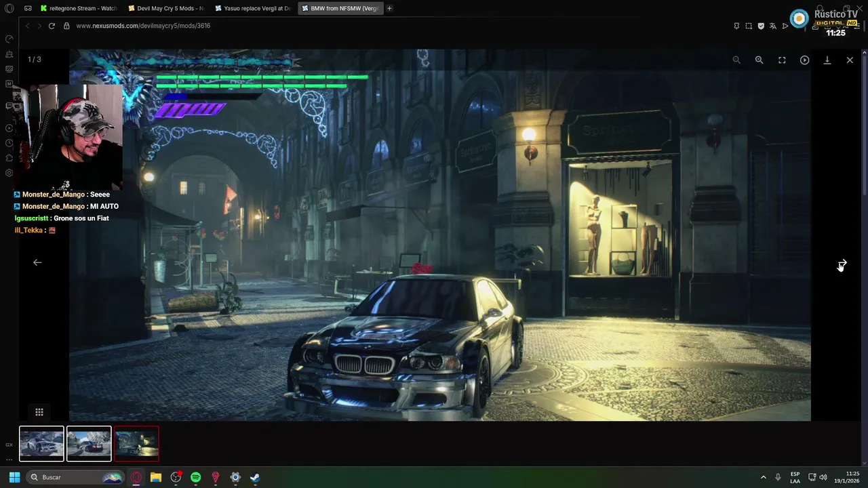
Task: Open the gallery image in fullscreen
Action: 782,60
